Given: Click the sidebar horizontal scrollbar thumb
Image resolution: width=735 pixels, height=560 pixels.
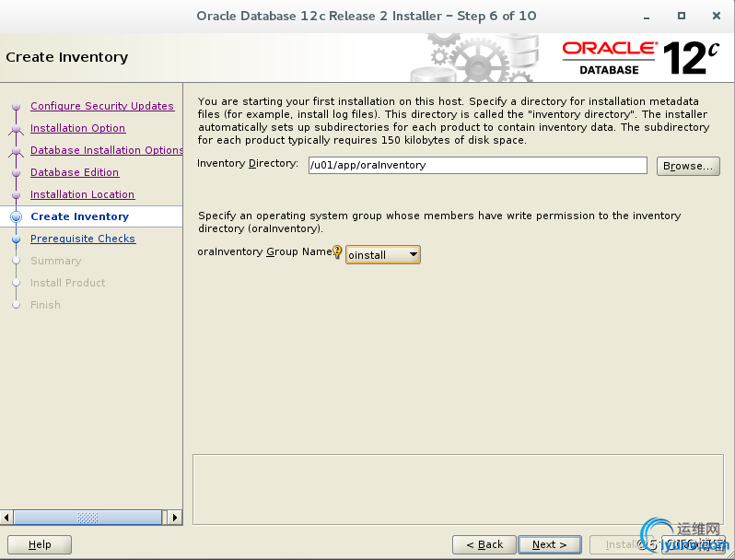Looking at the screenshot, I should click(x=87, y=518).
